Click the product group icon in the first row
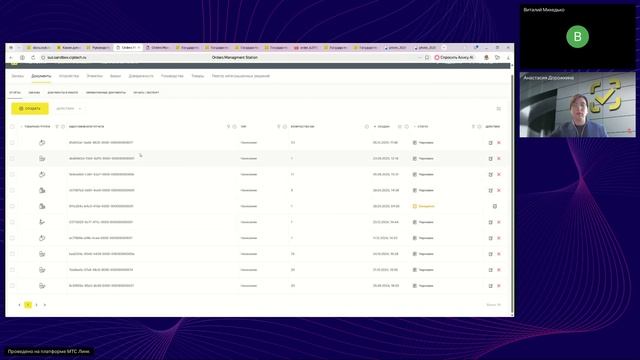This screenshot has width=640, height=360. point(42,142)
